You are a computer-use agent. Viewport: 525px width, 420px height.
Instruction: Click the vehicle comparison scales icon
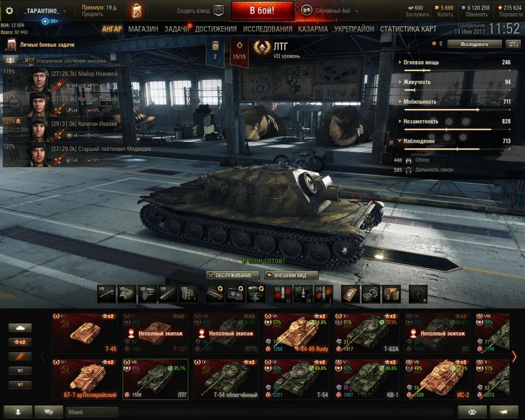coord(512,44)
